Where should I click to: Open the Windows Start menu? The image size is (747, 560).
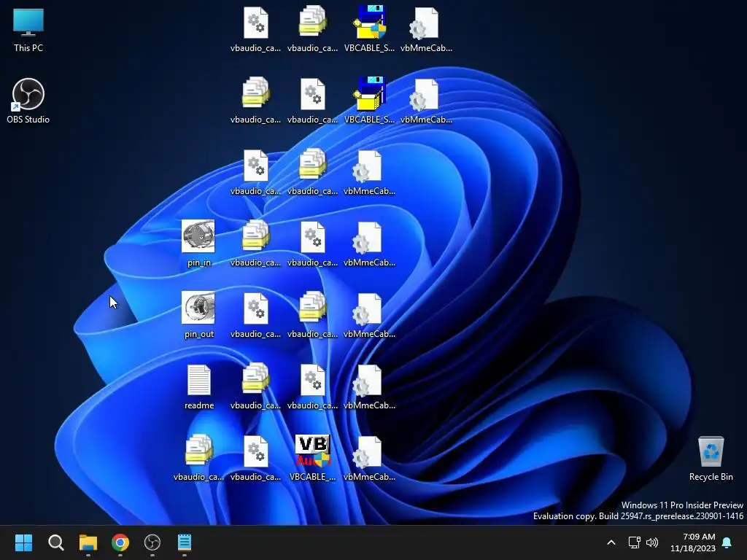[24, 542]
